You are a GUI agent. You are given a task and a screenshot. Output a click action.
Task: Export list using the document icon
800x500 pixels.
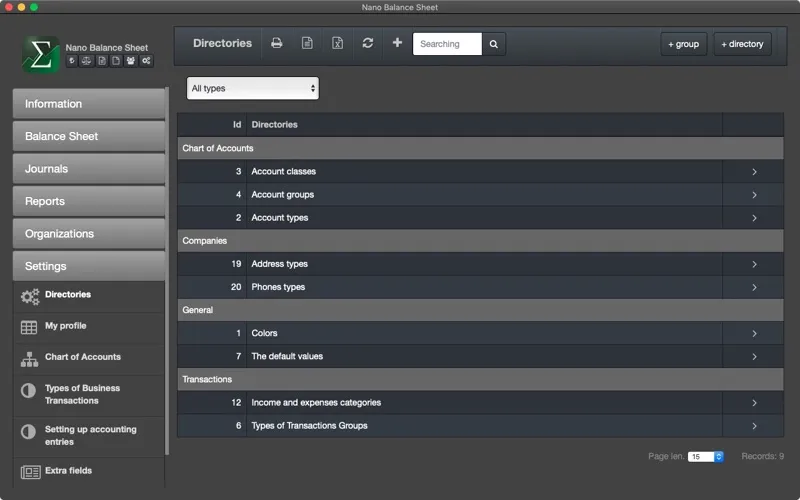pos(307,43)
